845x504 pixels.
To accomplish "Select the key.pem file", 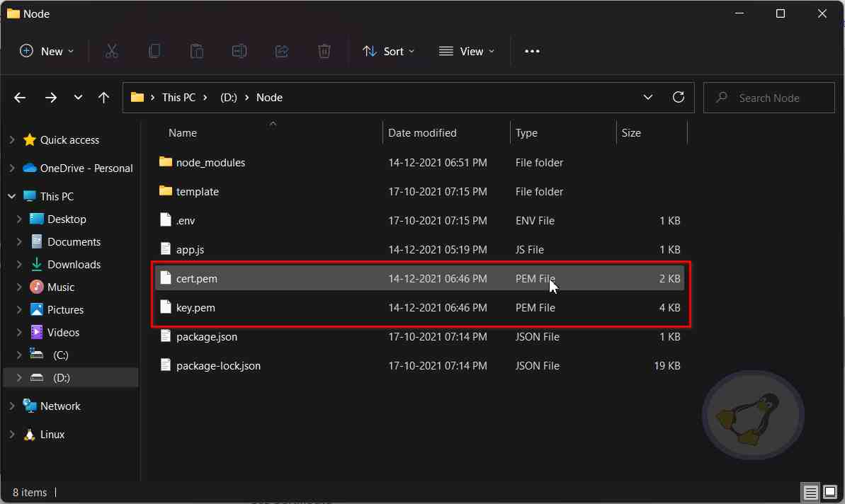I will 195,308.
